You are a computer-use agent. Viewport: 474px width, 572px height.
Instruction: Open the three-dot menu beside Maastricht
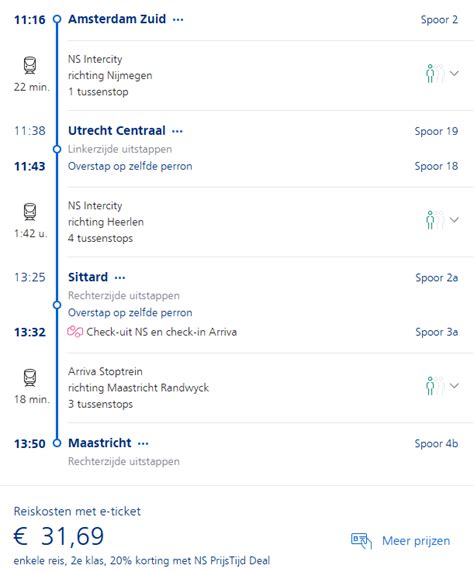pos(143,444)
